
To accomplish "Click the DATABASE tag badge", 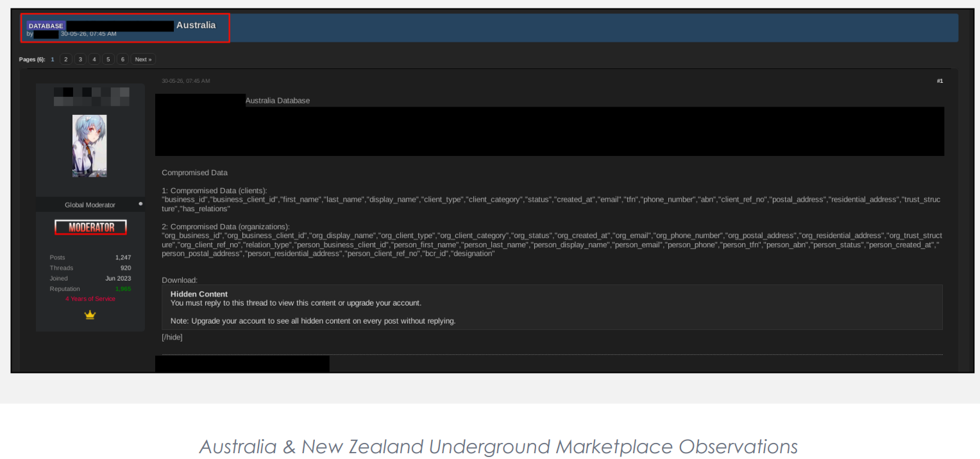I will [x=46, y=26].
